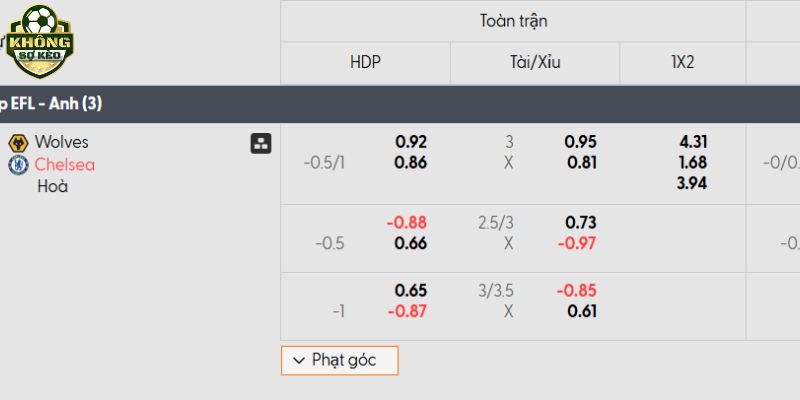Bet on Wolves win odds 4.31

click(x=692, y=142)
